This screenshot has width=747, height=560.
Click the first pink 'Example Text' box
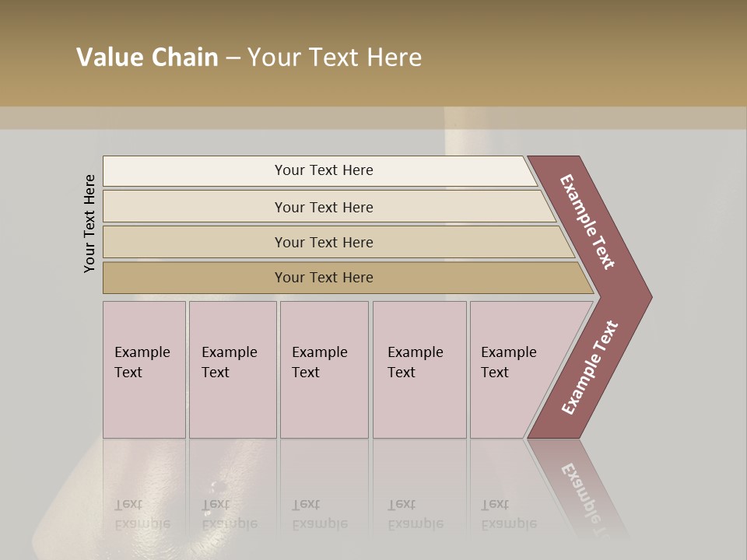pos(144,369)
